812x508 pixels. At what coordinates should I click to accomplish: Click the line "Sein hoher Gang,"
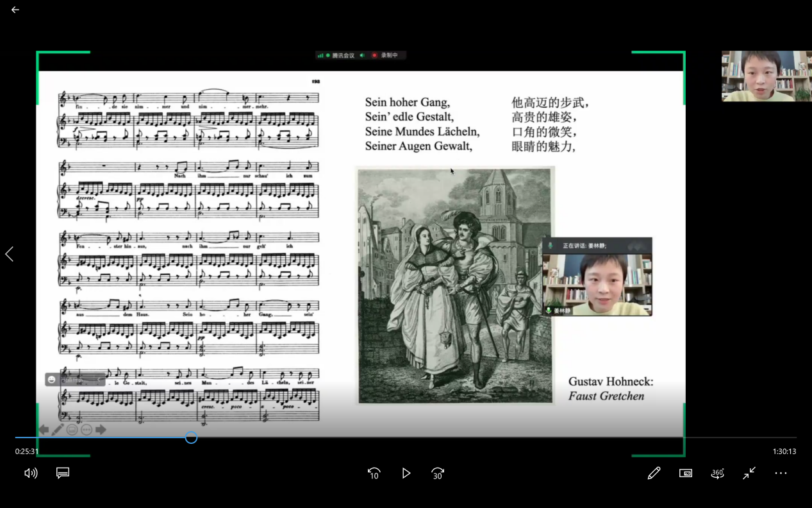408,102
